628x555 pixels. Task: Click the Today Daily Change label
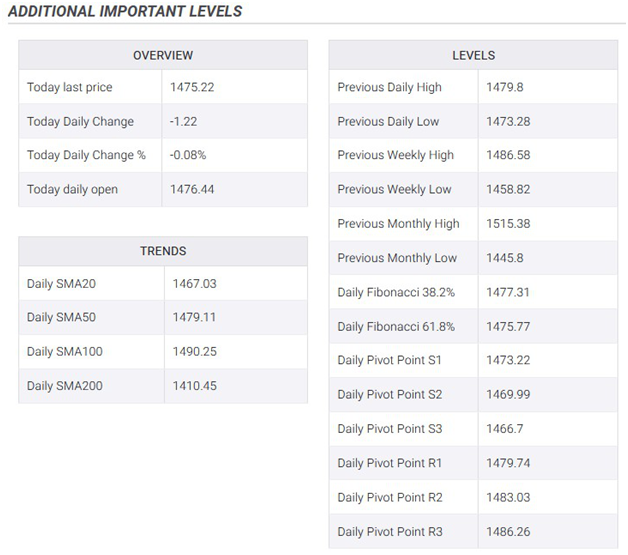coord(81,122)
